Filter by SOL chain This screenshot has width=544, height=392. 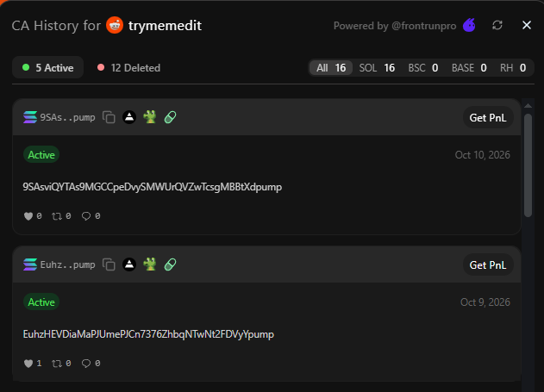point(377,67)
